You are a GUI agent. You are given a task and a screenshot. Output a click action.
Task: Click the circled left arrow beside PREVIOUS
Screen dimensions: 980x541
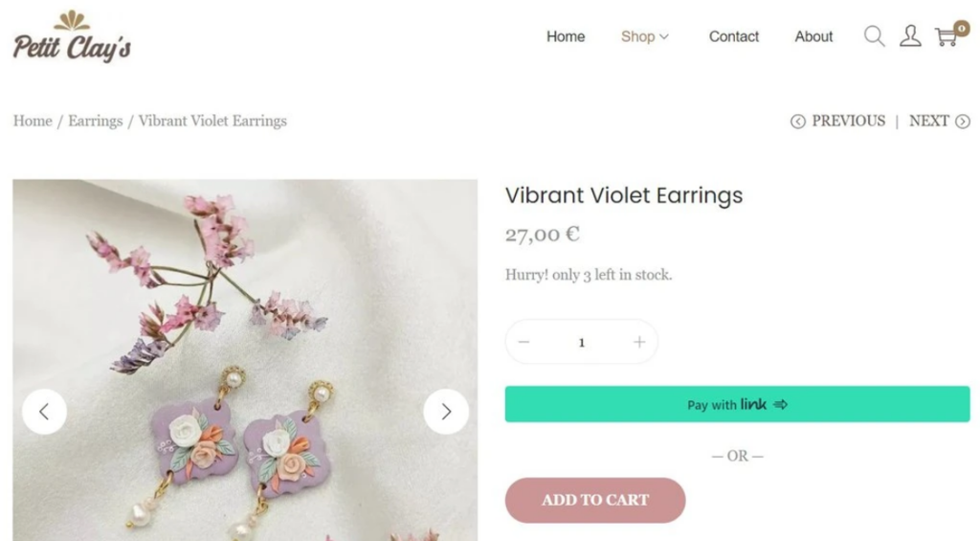[797, 122]
